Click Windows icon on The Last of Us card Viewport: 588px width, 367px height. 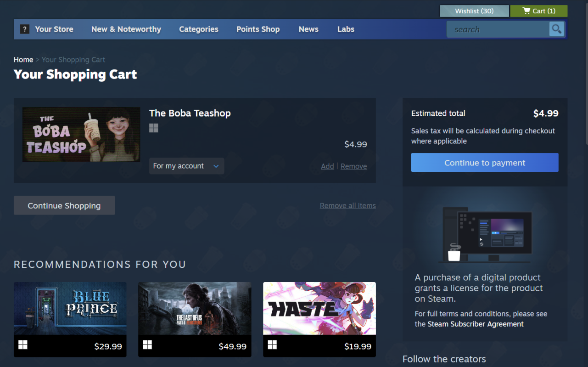[x=147, y=345]
